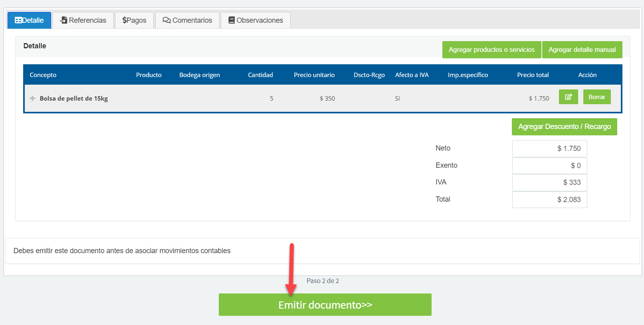Switch to the Referencias tab
Viewport: 644px width, 325px height.
[x=83, y=20]
